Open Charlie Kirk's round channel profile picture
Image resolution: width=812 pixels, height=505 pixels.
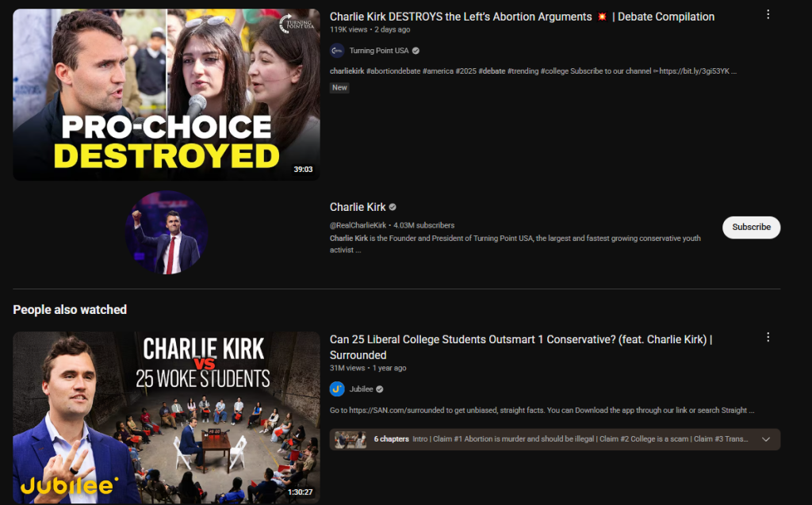pos(167,232)
